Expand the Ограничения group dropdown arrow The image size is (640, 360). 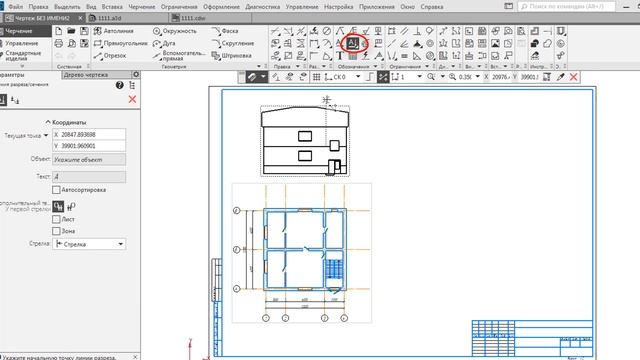point(427,66)
